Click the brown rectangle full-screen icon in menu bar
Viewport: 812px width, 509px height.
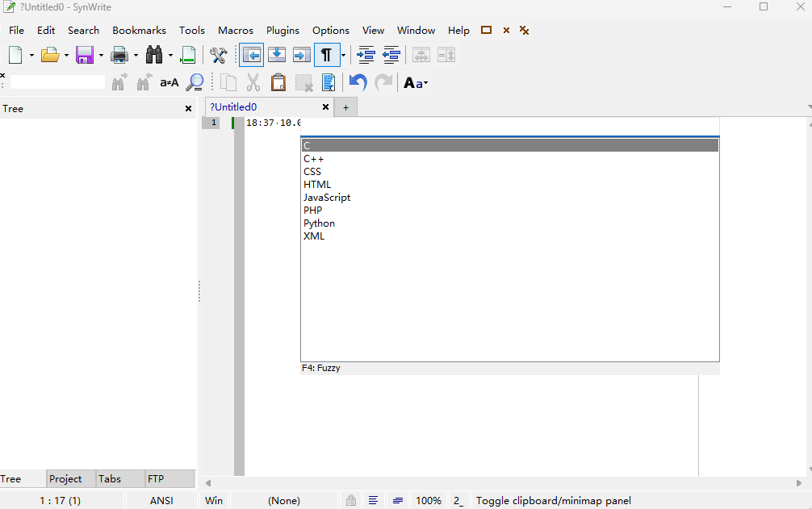coord(486,30)
